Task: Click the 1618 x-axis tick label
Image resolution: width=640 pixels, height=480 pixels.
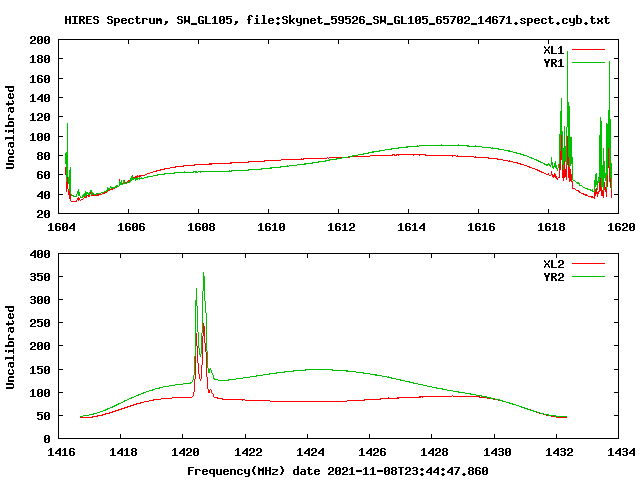Action: click(551, 227)
